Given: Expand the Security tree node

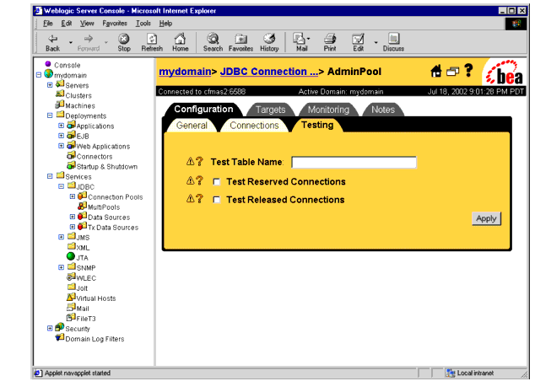Looking at the screenshot, I should click(50, 328).
